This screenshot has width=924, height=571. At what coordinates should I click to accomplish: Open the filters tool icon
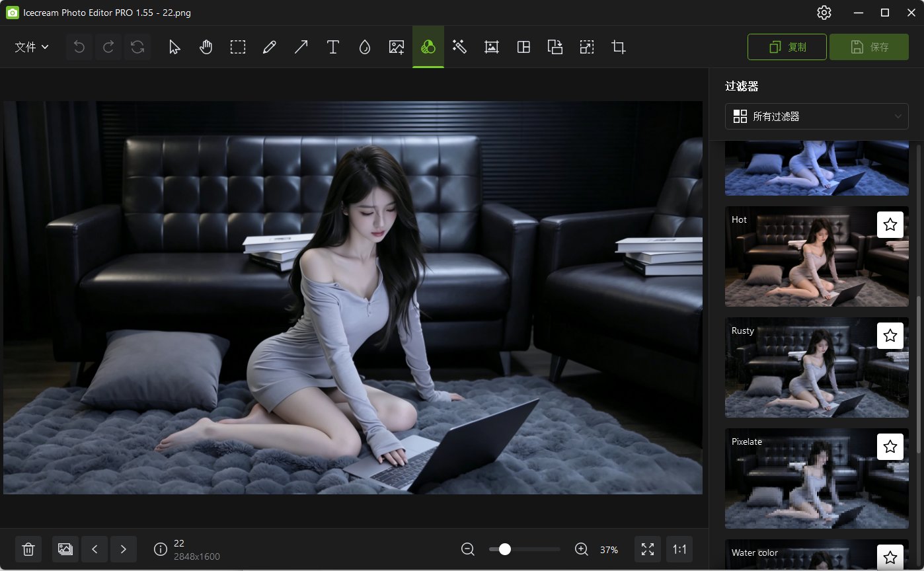coord(428,47)
